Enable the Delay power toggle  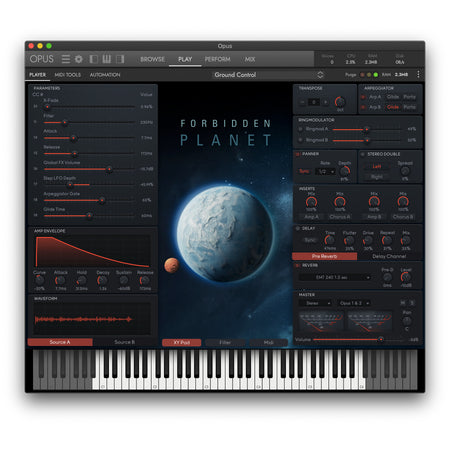297,229
